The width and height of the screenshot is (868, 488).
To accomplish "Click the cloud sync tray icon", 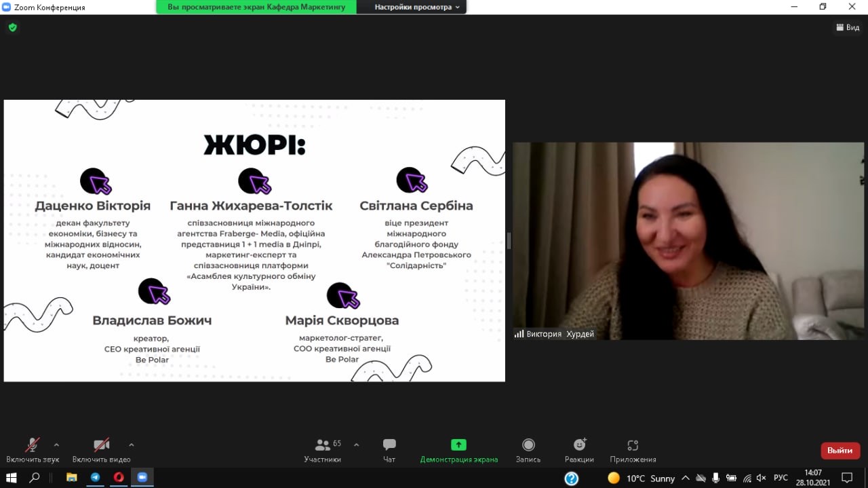I will tap(701, 478).
